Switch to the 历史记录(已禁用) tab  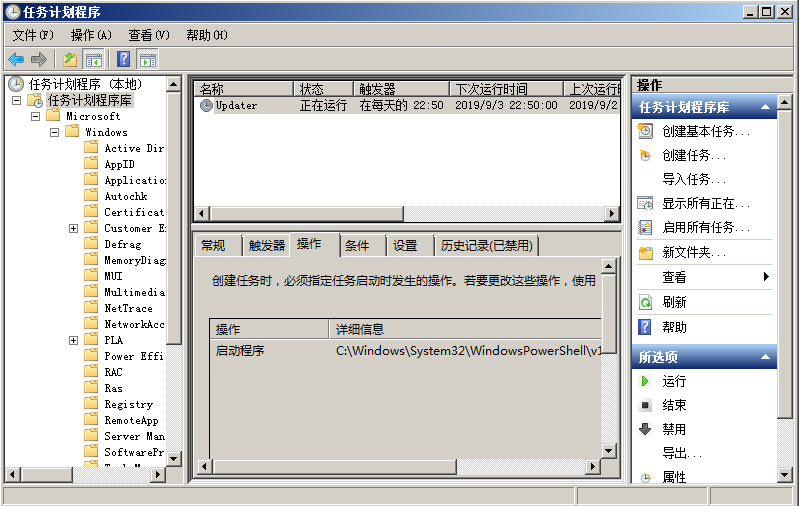(x=487, y=246)
